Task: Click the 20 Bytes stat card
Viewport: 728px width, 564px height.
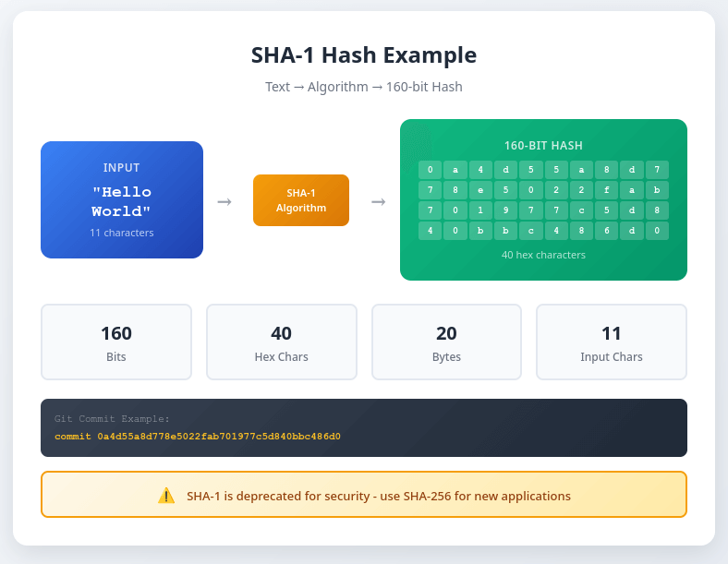Action: [x=446, y=342]
